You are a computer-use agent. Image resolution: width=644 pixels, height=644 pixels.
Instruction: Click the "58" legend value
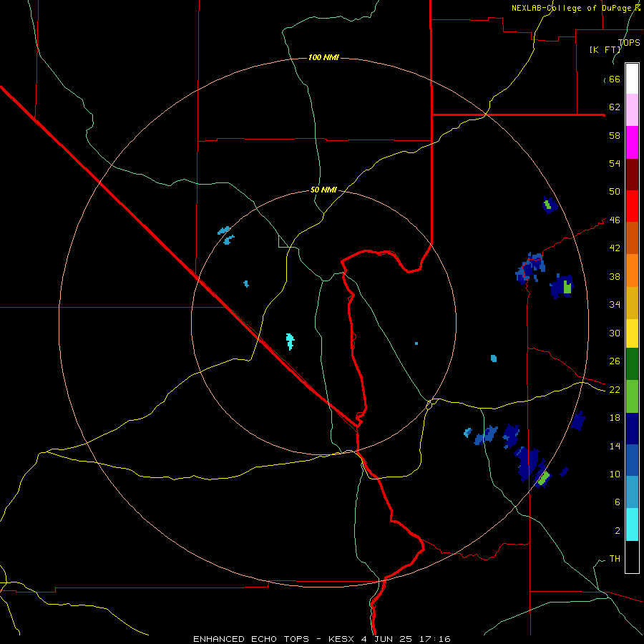click(x=615, y=135)
